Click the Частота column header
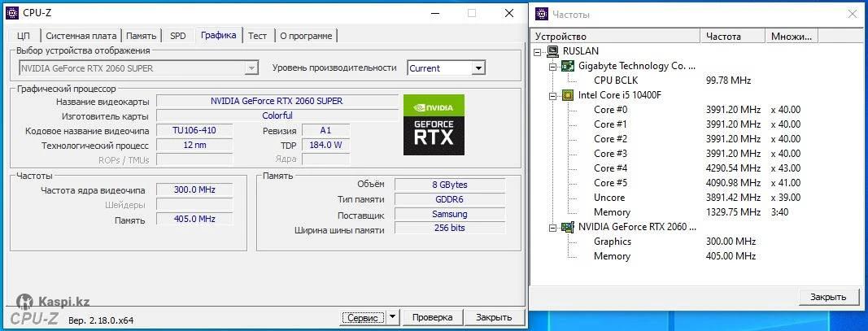 click(732, 37)
